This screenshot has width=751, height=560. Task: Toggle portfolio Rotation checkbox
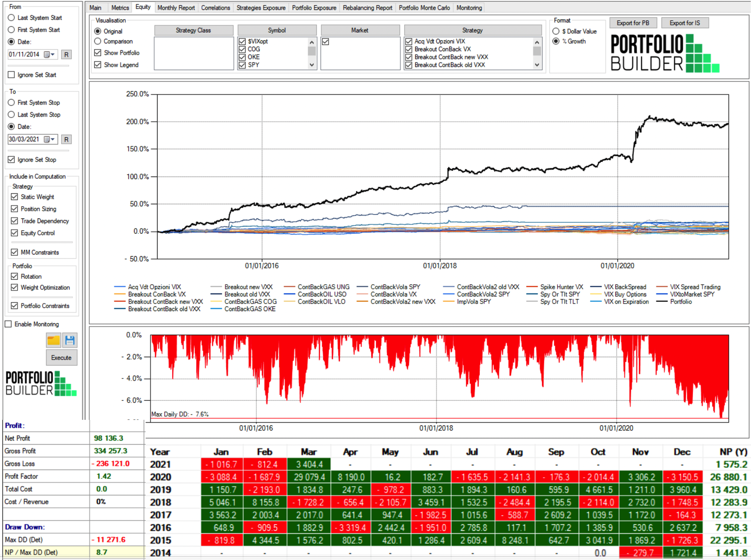[x=14, y=276]
